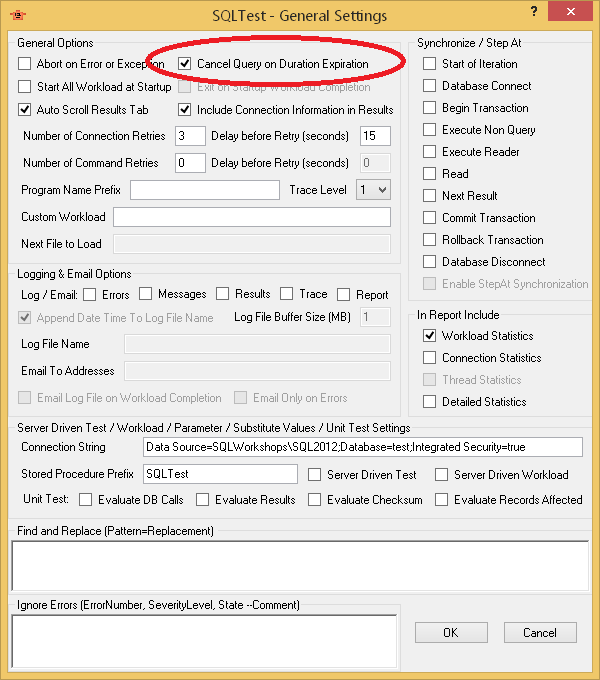Click the Ignore Errors text area

pos(204,641)
